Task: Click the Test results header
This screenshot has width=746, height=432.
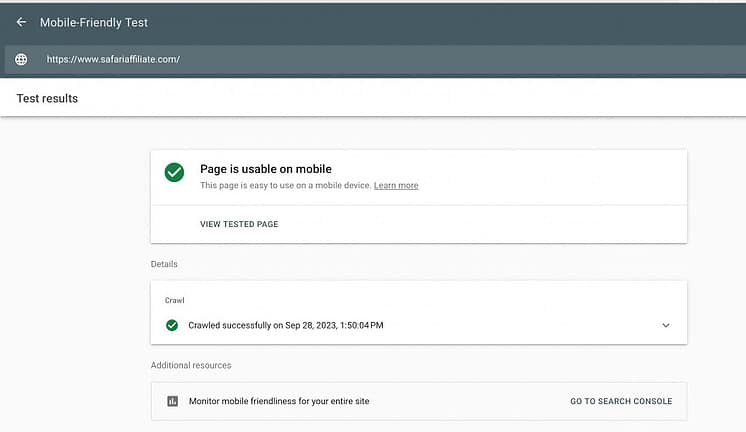Action: 47,98
